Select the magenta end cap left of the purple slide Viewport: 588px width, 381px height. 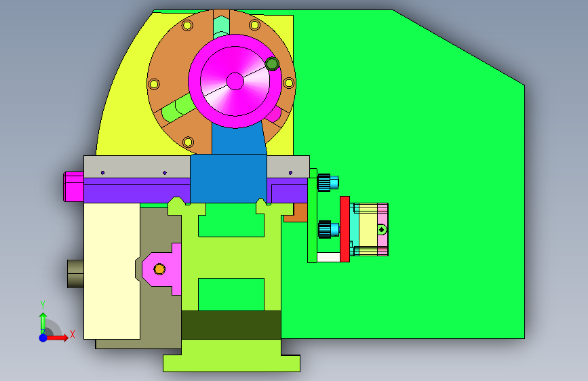click(x=73, y=186)
